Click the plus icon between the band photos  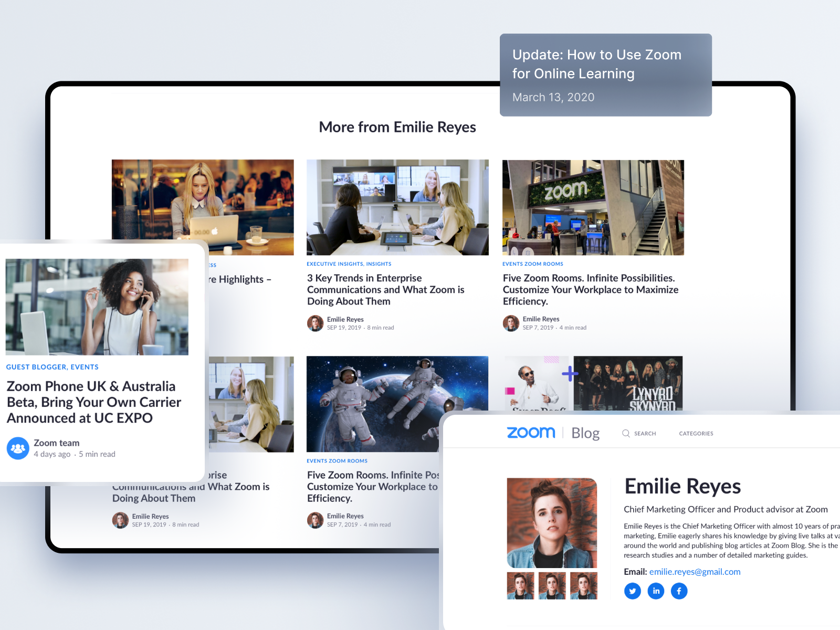[570, 374]
